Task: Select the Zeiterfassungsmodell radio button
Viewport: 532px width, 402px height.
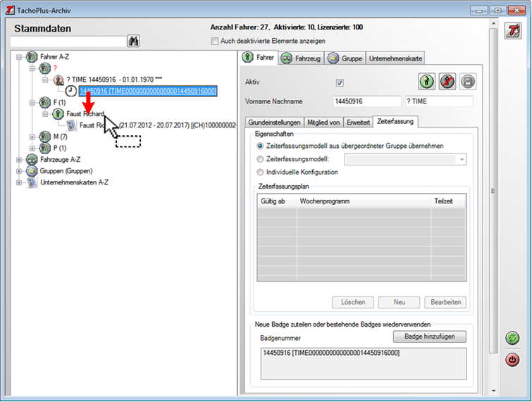Action: click(260, 159)
